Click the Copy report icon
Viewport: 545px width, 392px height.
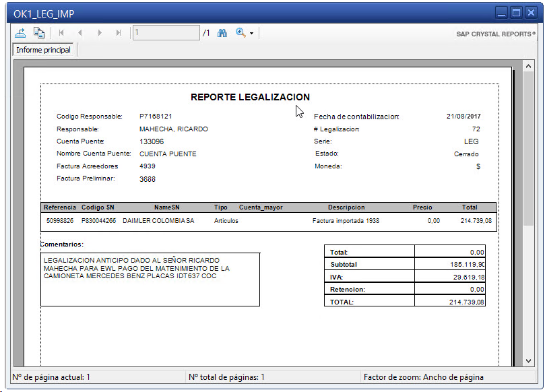[39, 32]
